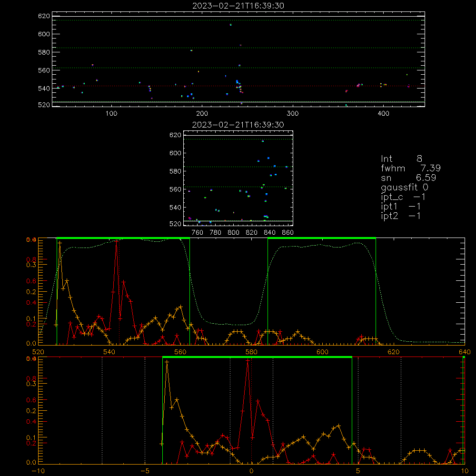Click the 100 x-axis label of top plot
Screen dimensions: 476x476
[111, 113]
